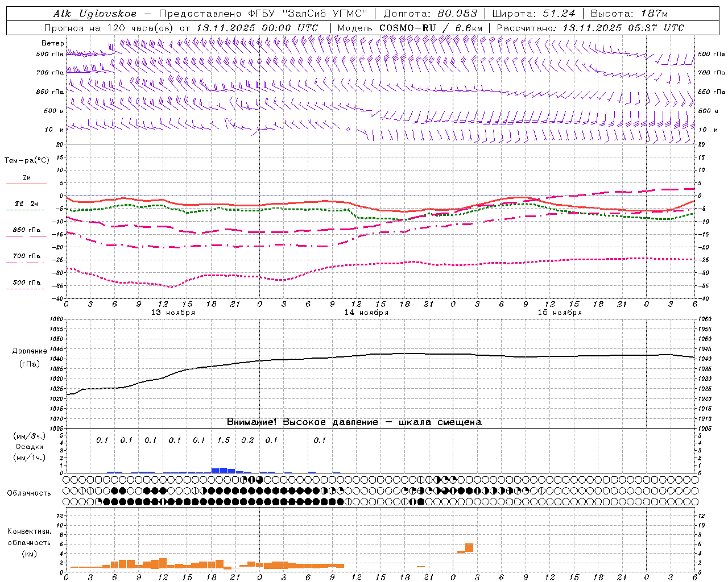Click the Td 2м dew point legend entry

(26, 203)
